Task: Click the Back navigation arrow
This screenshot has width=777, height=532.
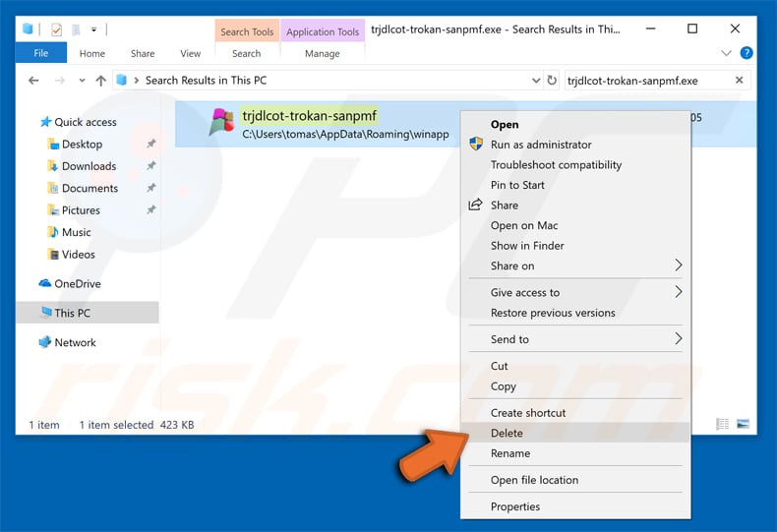Action: pyautogui.click(x=33, y=81)
